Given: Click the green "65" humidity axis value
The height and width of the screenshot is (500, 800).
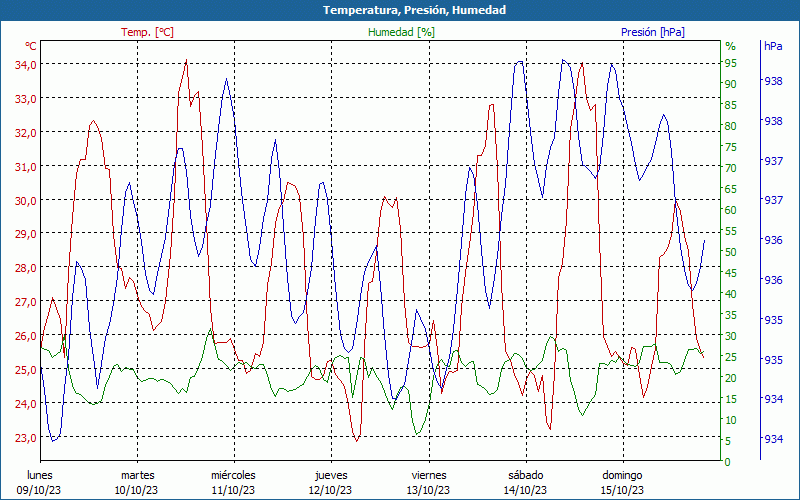Looking at the screenshot, I should (x=731, y=189).
